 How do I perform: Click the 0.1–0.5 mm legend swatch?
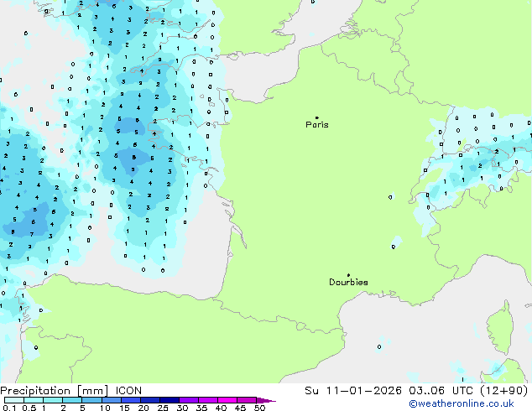(14, 400)
